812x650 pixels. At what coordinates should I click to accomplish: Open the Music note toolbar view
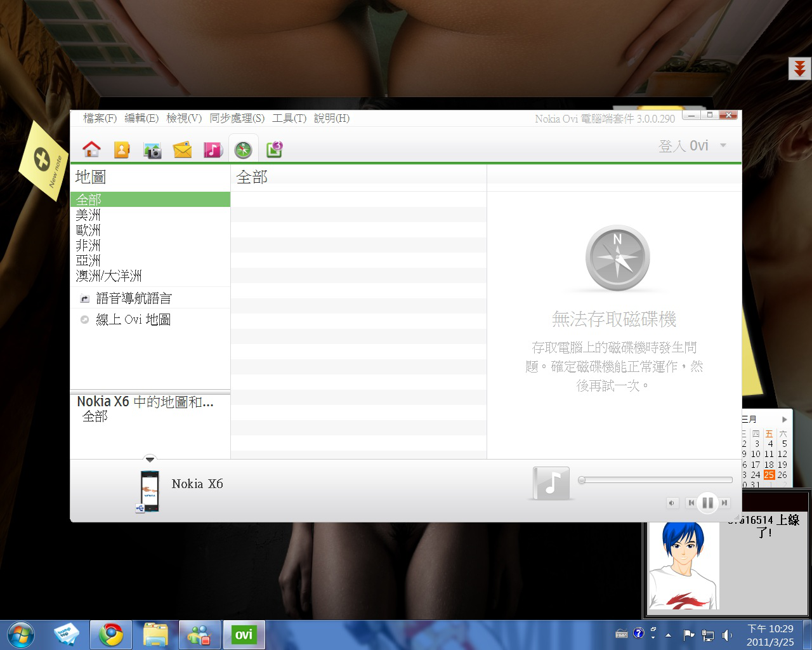click(x=213, y=150)
